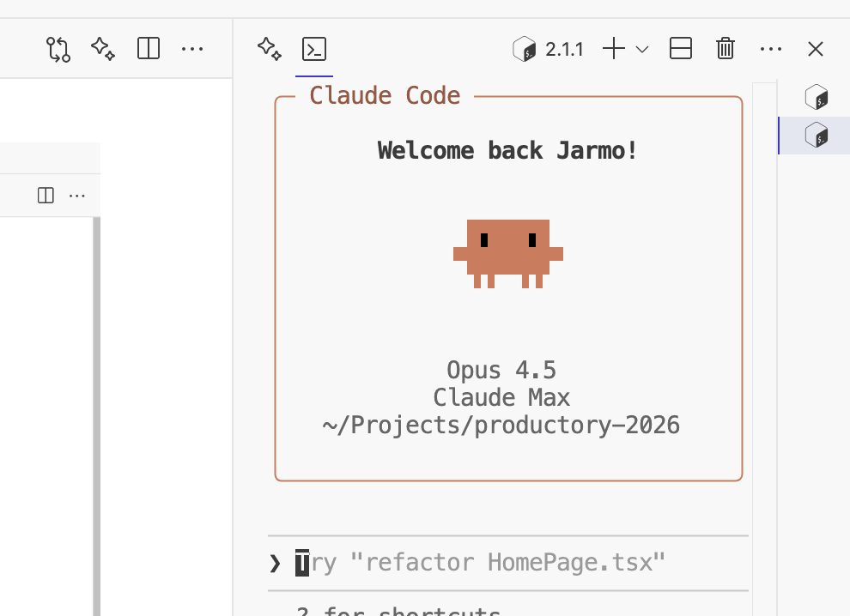Select the top Claude session icon in right sidebar
This screenshot has width=850, height=616.
817,97
